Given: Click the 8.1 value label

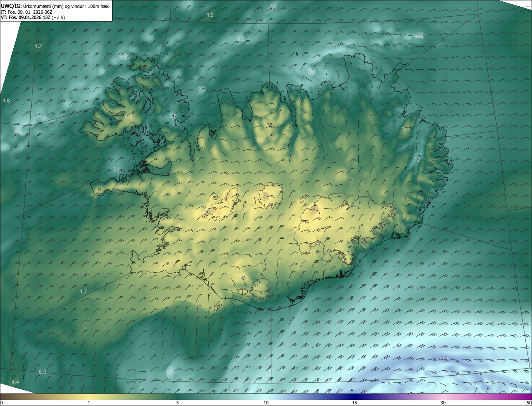Looking at the screenshot, I should (241, 39).
